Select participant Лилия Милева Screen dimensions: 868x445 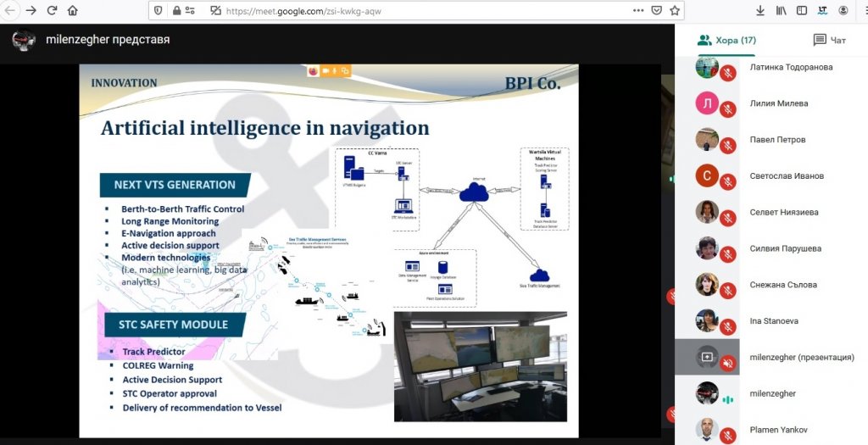point(771,103)
